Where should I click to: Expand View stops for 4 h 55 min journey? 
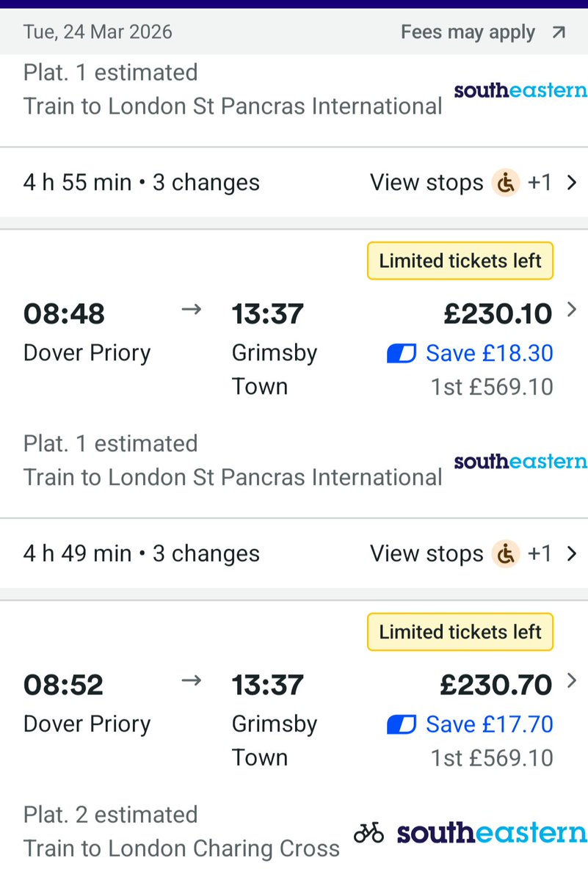427,182
